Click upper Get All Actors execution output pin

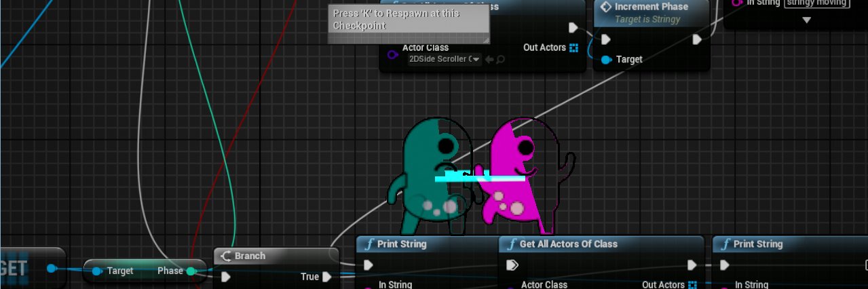click(x=573, y=27)
